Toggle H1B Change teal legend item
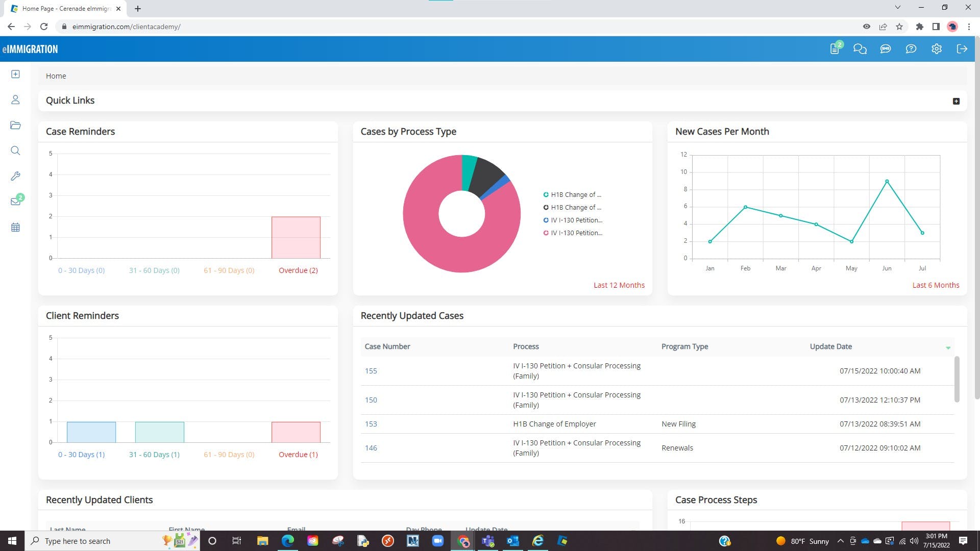This screenshot has width=980, height=551. click(572, 195)
